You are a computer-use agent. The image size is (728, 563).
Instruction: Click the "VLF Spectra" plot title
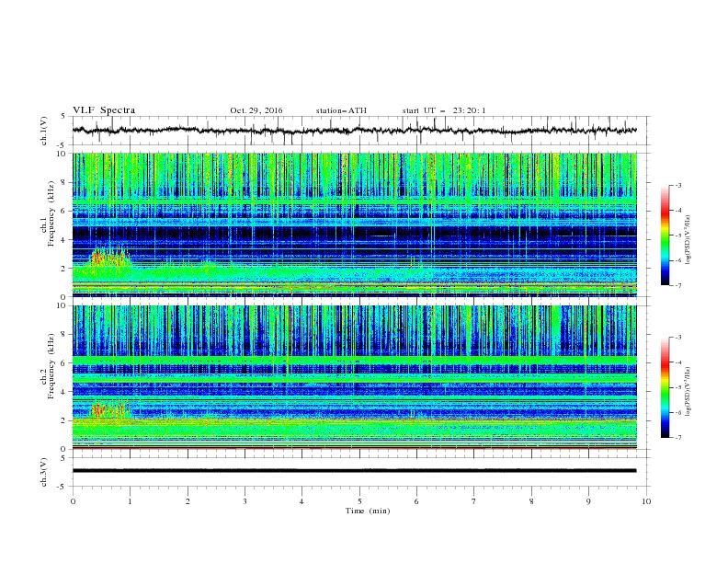(x=104, y=110)
